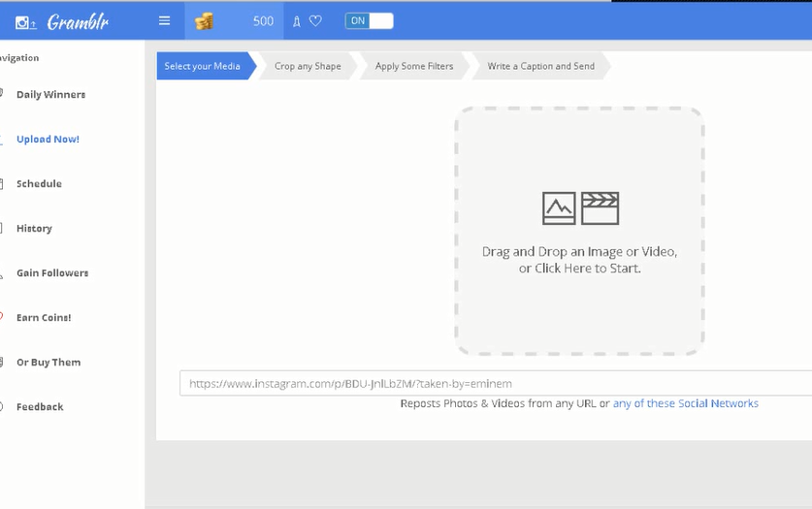Click the Apply Some Filters step
Viewport: 812px width, 509px height.
tap(414, 67)
